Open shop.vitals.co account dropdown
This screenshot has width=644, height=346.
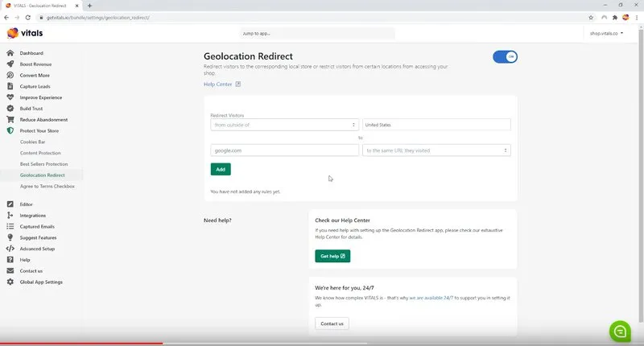[607, 33]
